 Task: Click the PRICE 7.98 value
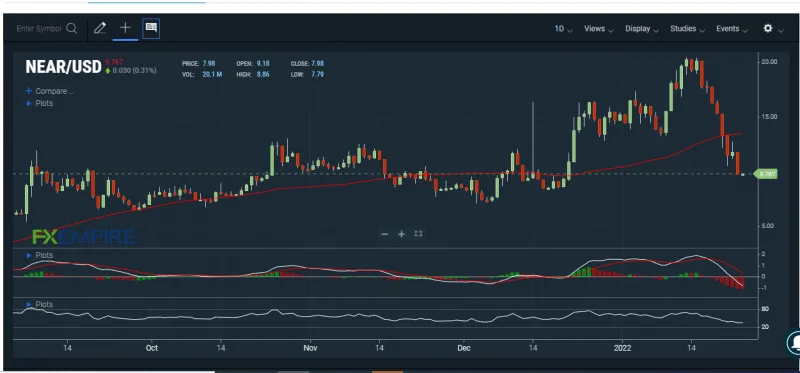209,64
